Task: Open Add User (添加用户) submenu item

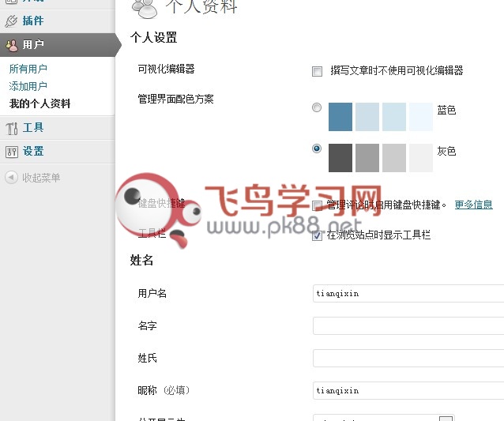Action: pyautogui.click(x=28, y=87)
